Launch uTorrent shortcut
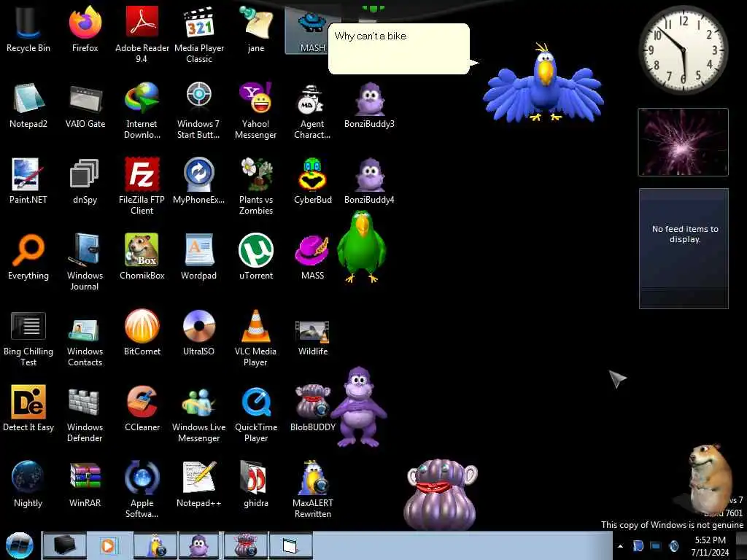This screenshot has height=560, width=747. (x=256, y=257)
